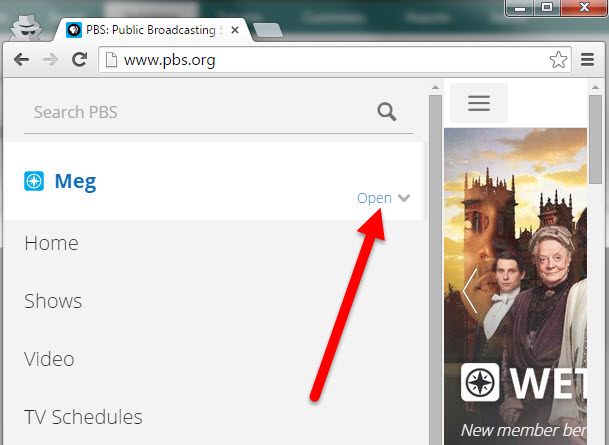Close the PBS browser tab
Image resolution: width=609 pixels, height=445 pixels.
click(235, 30)
